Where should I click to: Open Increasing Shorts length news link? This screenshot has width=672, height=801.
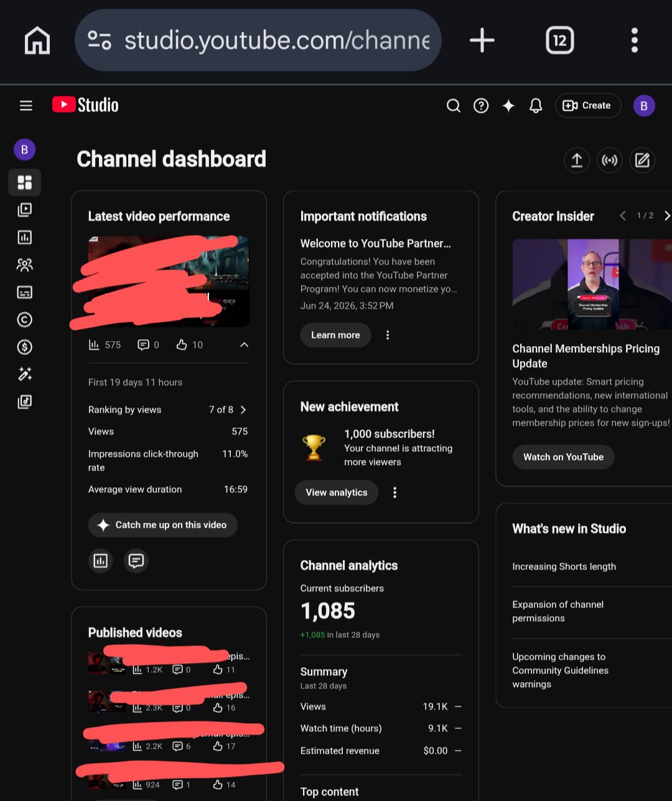[564, 566]
